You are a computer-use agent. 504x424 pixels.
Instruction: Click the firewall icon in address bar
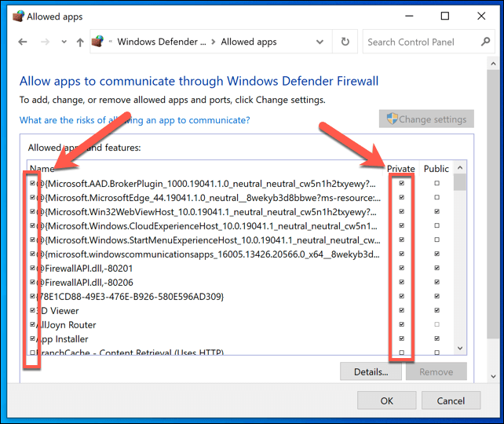(98, 42)
